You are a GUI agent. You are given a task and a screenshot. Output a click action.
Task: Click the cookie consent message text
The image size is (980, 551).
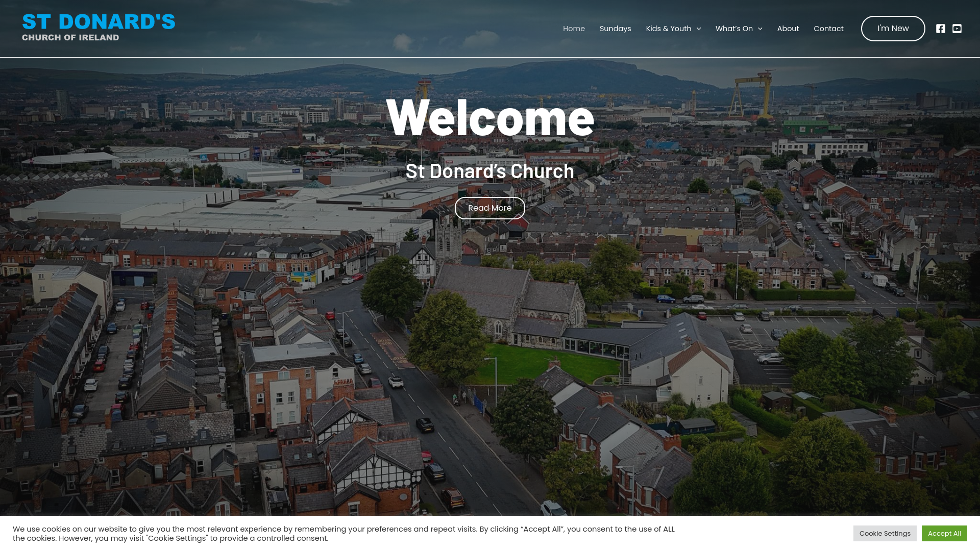coord(344,534)
